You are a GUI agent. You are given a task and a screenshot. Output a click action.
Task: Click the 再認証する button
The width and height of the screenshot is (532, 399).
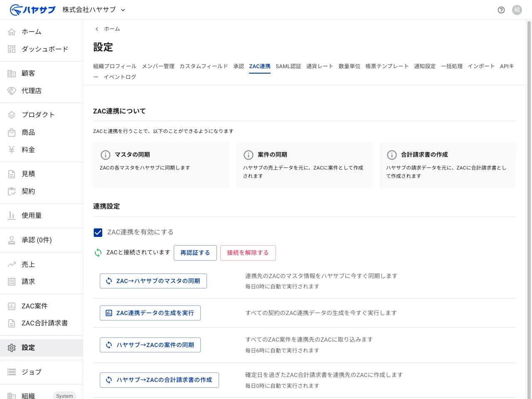pos(195,253)
